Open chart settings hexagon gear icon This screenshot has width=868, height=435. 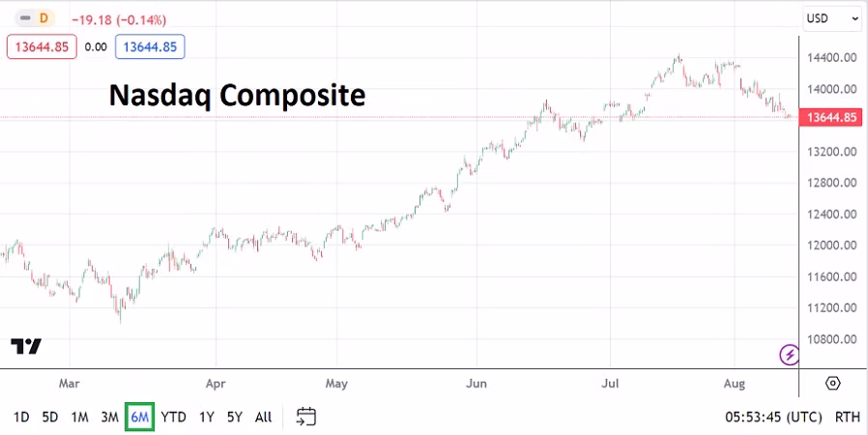click(x=832, y=384)
